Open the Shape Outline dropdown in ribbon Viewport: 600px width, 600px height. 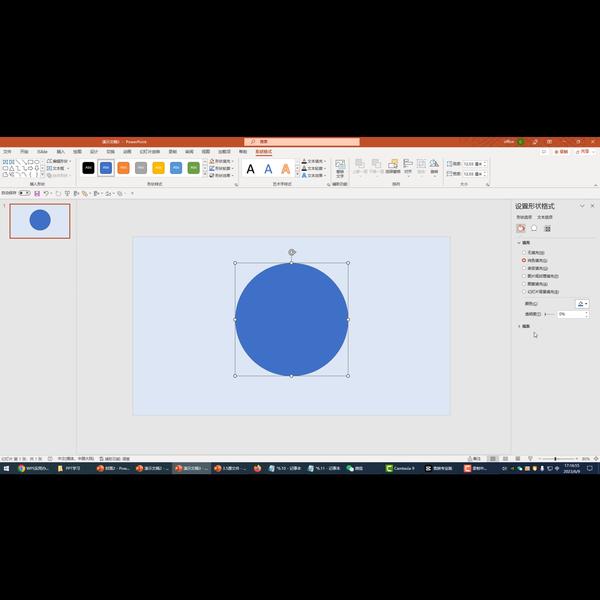tap(222, 168)
